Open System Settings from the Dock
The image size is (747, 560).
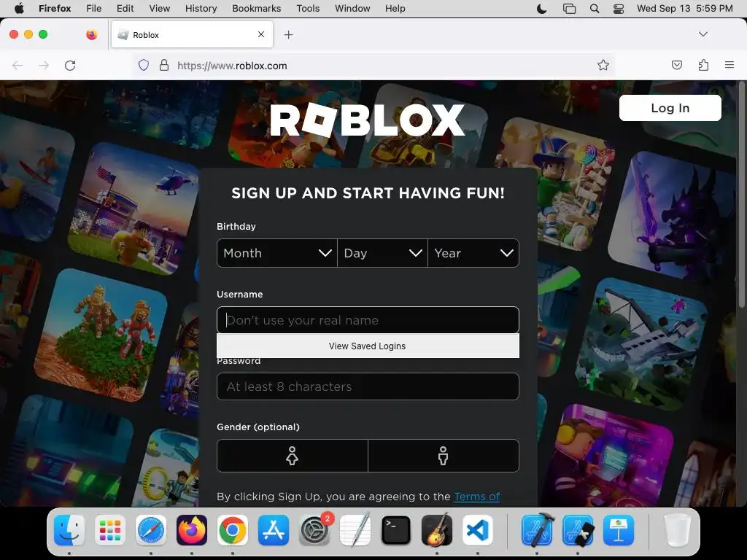pyautogui.click(x=314, y=530)
